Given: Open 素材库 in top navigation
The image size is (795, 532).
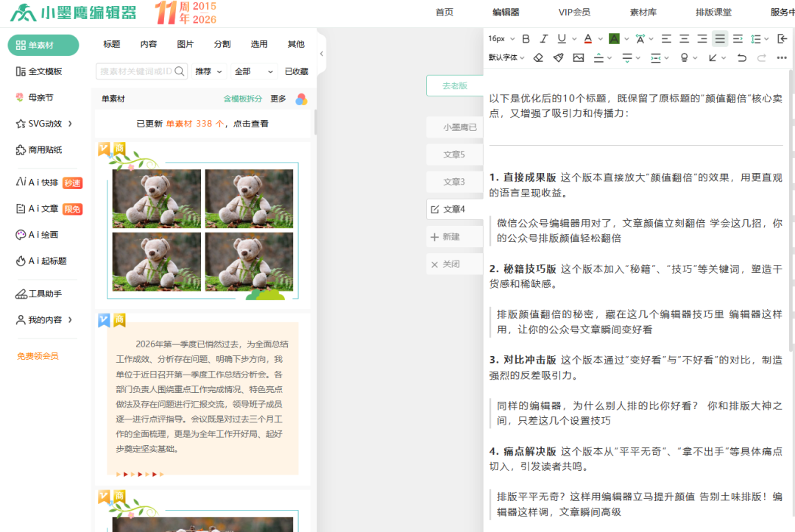Looking at the screenshot, I should coord(643,13).
